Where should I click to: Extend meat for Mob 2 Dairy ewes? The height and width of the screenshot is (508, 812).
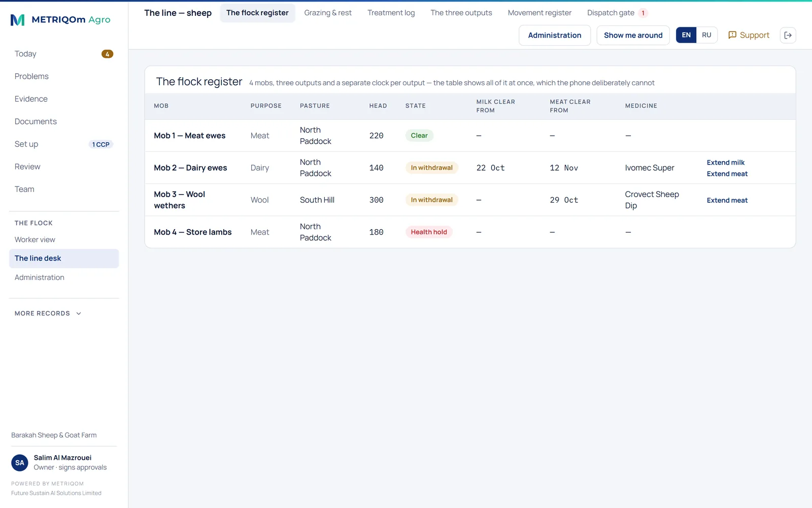(x=727, y=174)
